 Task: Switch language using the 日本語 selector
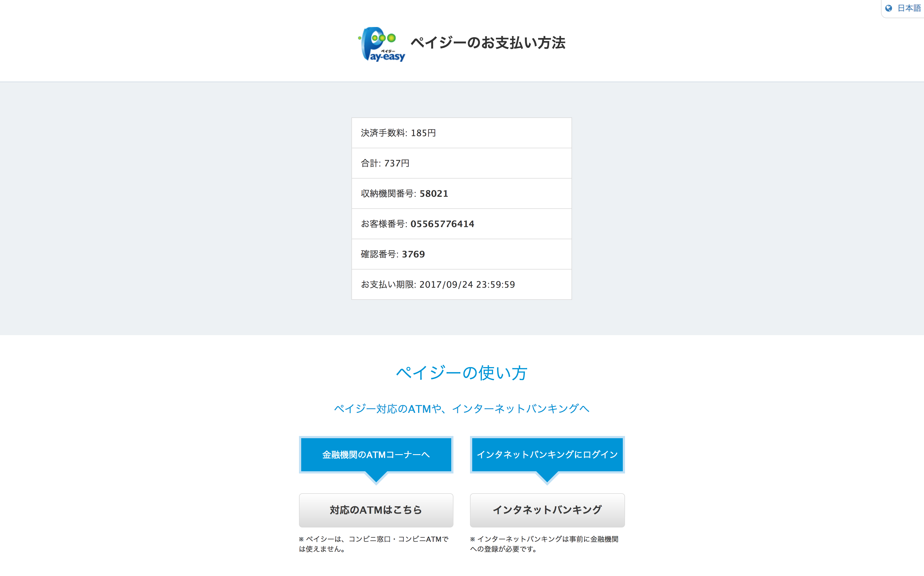coord(909,8)
